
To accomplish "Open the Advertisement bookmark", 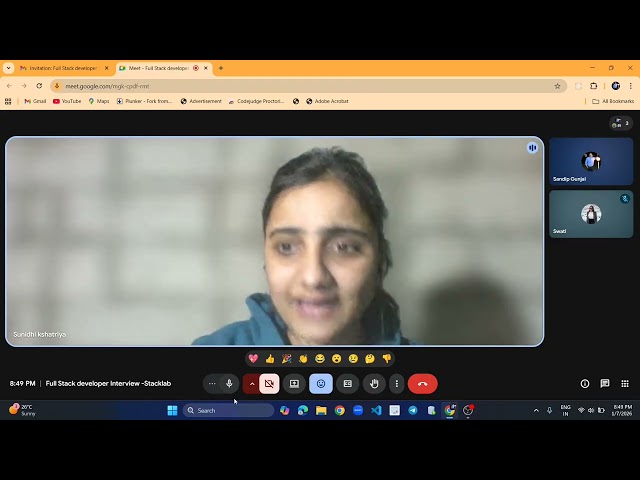I will pos(201,101).
